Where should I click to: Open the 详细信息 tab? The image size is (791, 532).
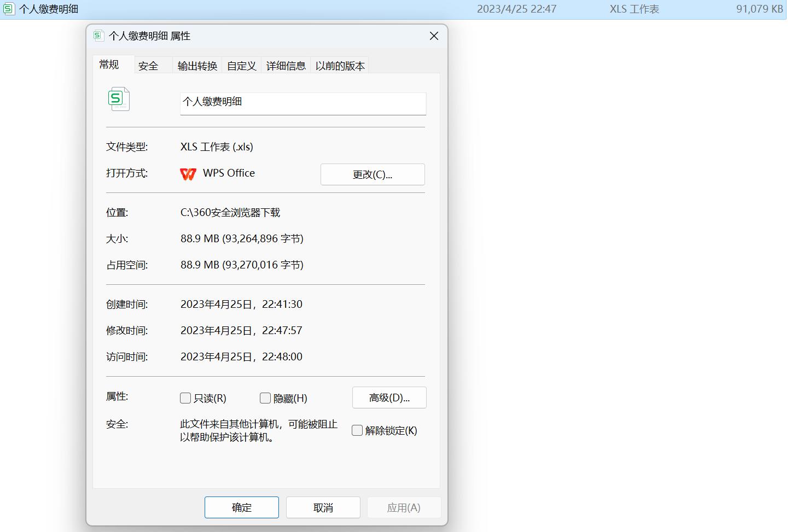(x=285, y=65)
